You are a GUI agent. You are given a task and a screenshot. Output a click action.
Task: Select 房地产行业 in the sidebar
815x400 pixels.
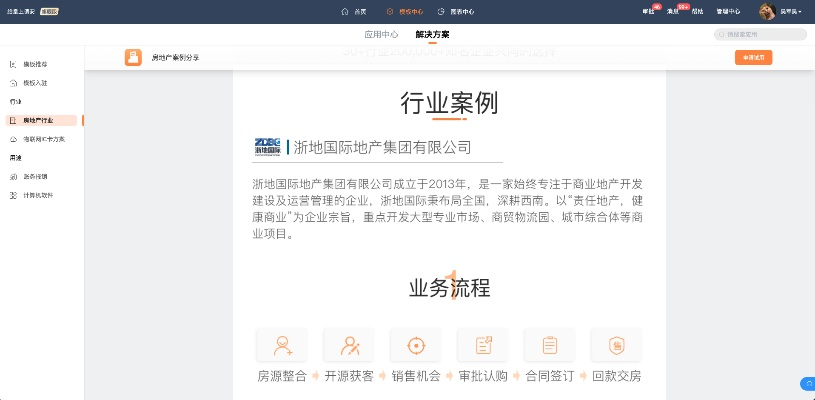click(42, 120)
